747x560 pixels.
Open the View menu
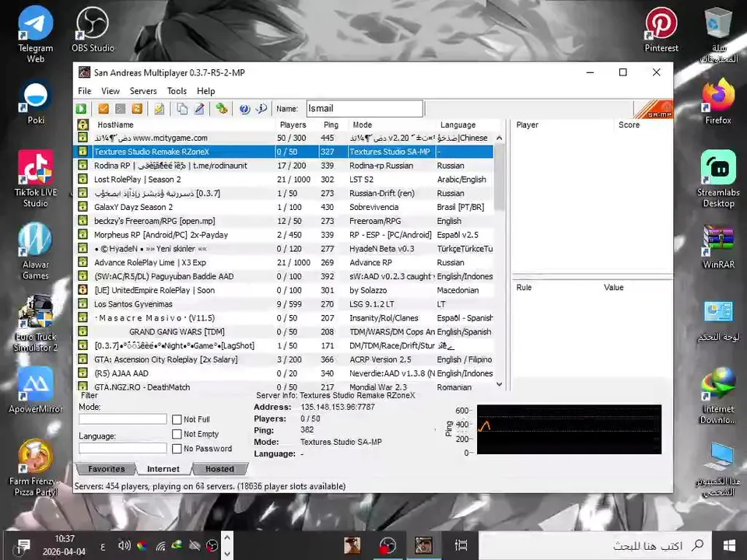click(110, 91)
